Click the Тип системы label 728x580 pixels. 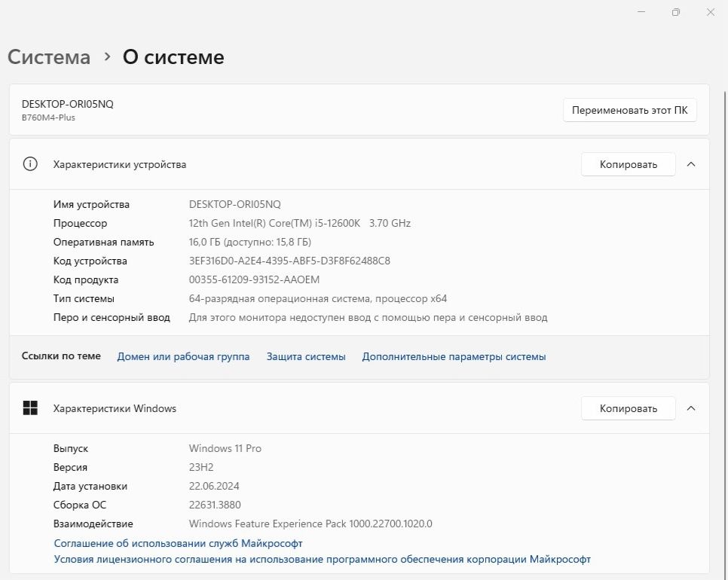click(x=84, y=298)
